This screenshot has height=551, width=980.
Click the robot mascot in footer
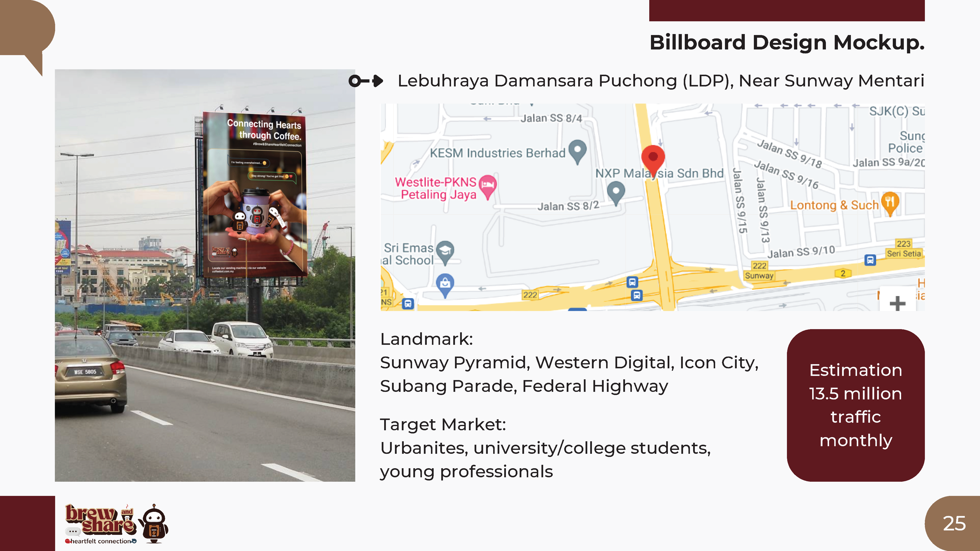[154, 524]
